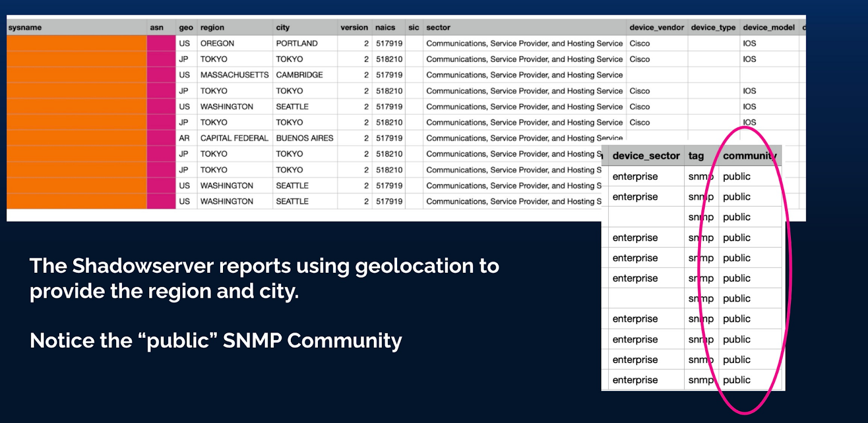Select the "CAPITAL FEDERAL" region cell

(x=234, y=138)
